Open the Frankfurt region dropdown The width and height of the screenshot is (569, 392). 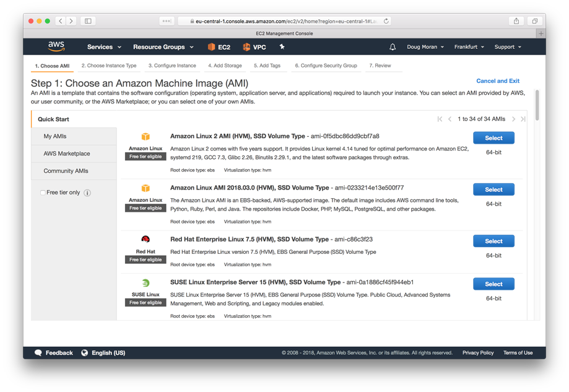tap(469, 47)
